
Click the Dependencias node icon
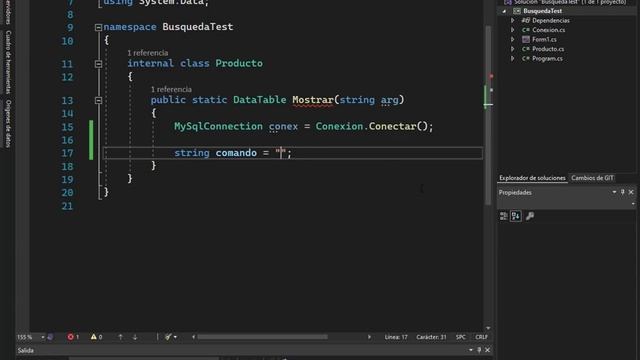pyautogui.click(x=526, y=20)
